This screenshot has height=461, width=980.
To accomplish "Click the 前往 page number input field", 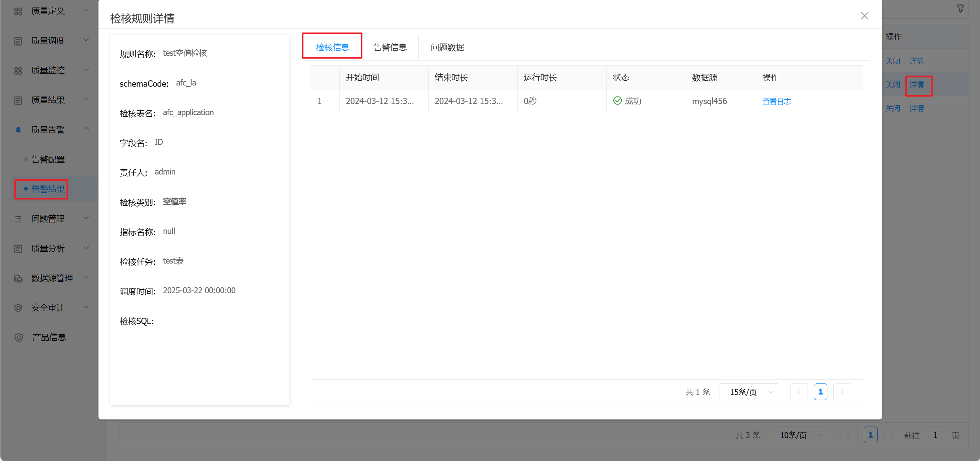I will [x=935, y=435].
